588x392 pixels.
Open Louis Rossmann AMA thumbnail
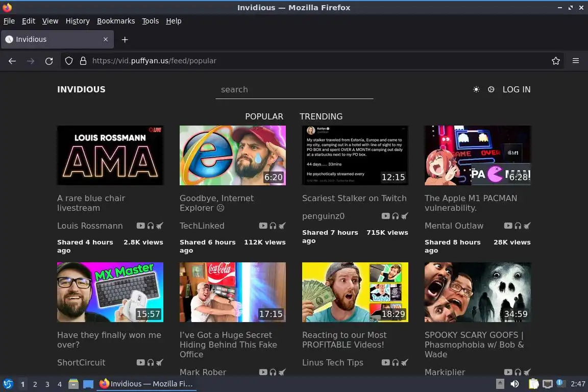coord(110,155)
